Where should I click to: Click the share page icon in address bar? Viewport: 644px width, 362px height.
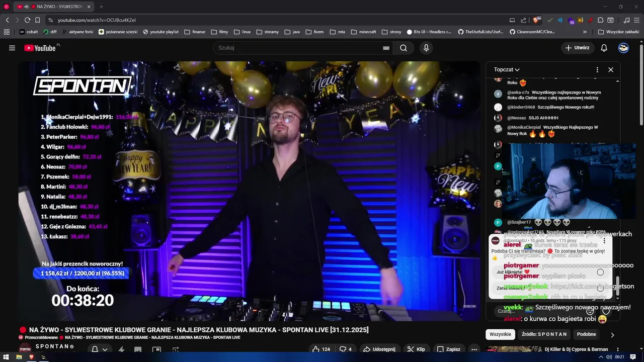click(523, 20)
